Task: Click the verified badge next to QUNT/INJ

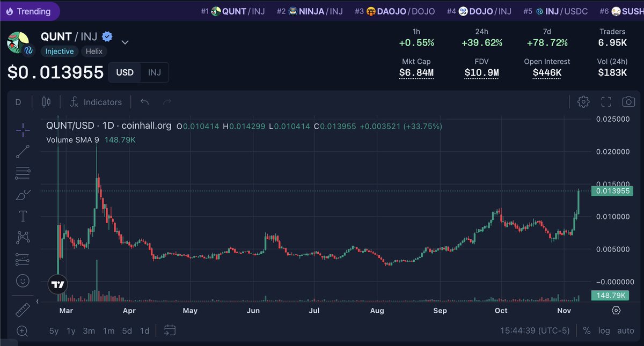Action: [x=107, y=37]
